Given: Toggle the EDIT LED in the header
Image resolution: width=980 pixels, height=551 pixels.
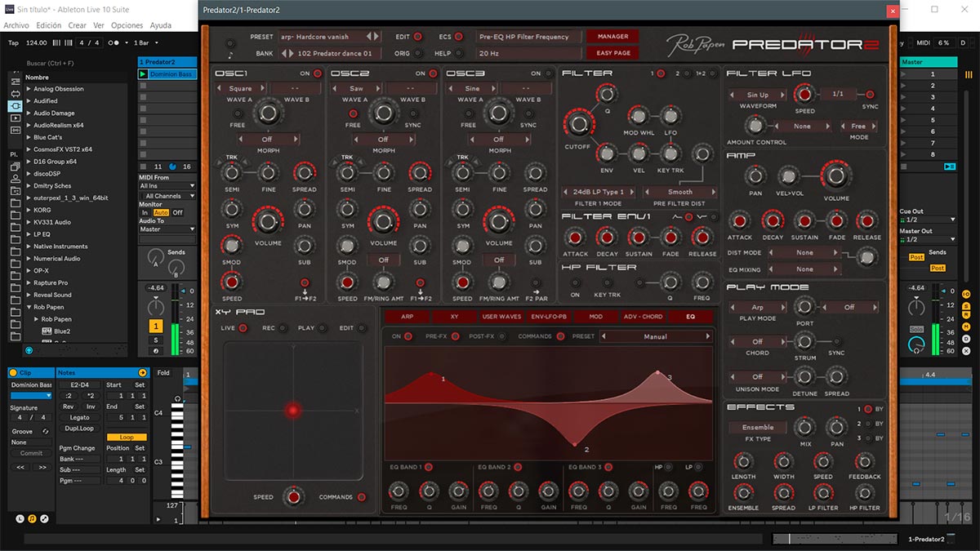Looking at the screenshot, I should click(x=417, y=37).
